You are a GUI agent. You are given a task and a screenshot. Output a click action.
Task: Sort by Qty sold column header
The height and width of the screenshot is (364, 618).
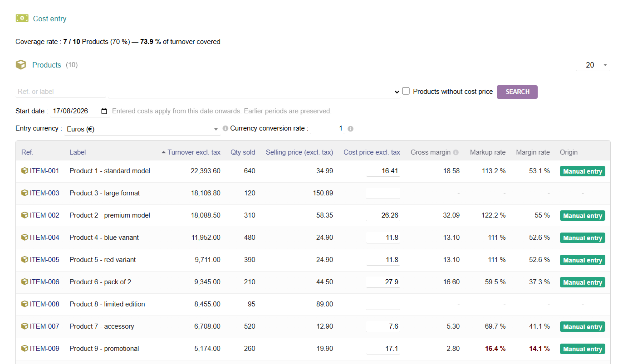point(243,152)
